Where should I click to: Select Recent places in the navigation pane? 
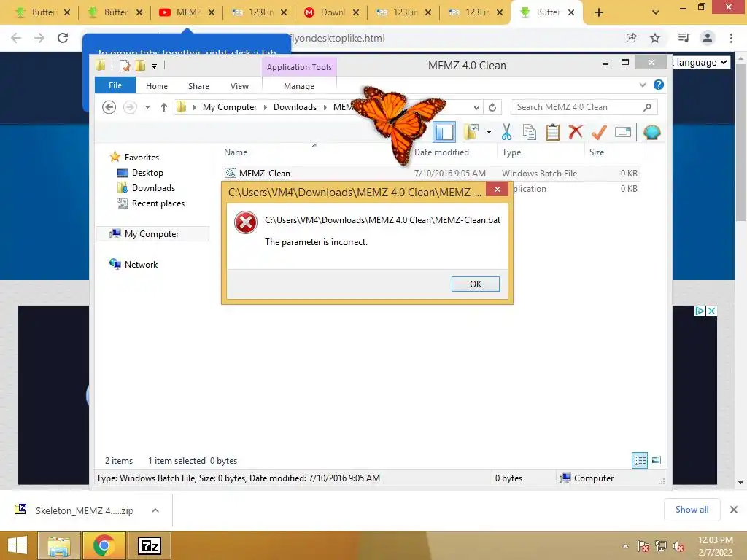(x=158, y=203)
